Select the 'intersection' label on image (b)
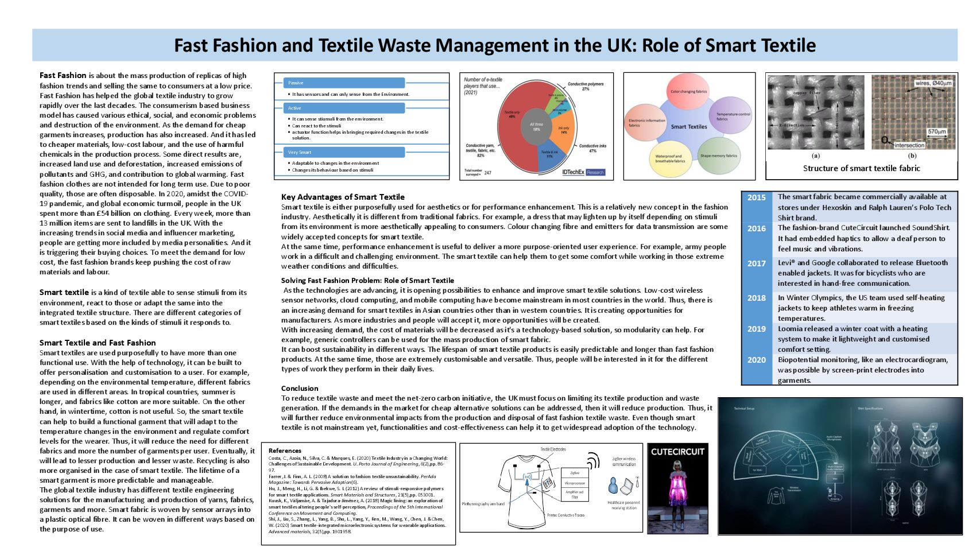This screenshot has width=980, height=551. tap(909, 145)
